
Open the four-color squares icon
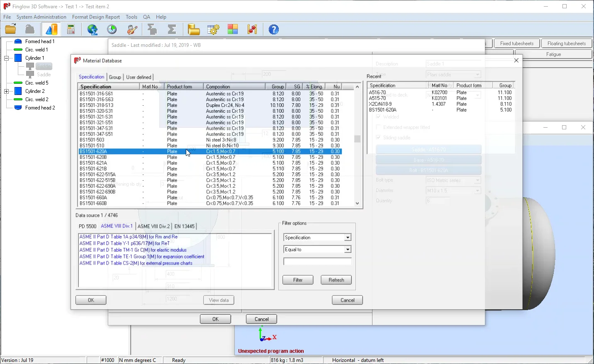233,29
